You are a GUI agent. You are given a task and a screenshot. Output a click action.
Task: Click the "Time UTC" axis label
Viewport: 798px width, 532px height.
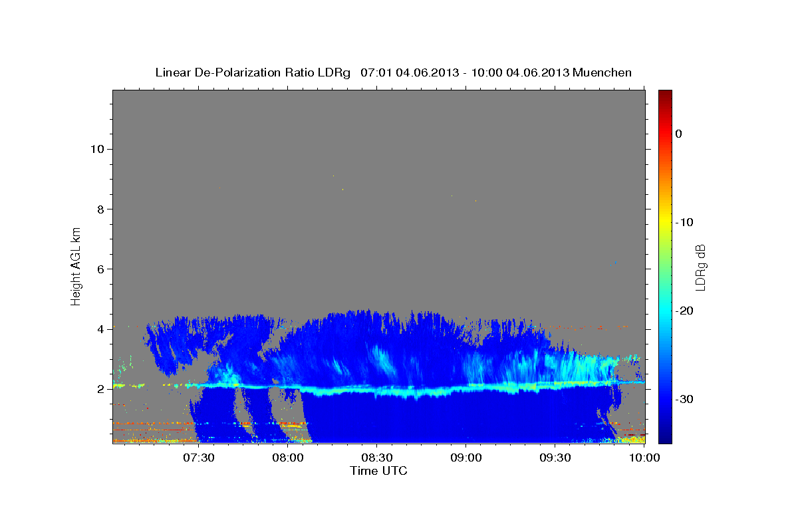(x=378, y=471)
